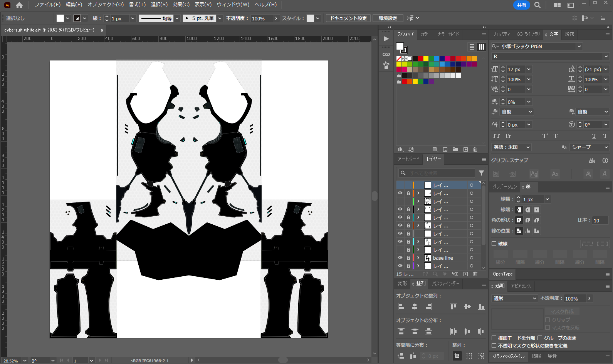Image resolution: width=613 pixels, height=364 pixels.
Task: Check グループの抜き option
Action: pos(540,338)
